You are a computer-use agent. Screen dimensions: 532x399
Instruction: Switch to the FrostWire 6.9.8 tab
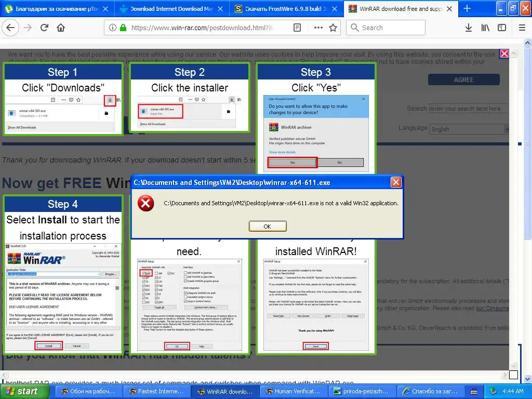click(286, 9)
